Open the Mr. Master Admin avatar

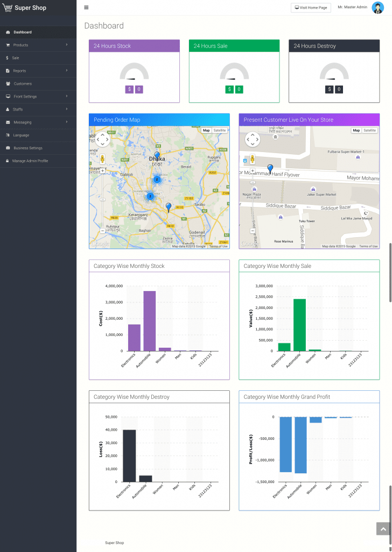[x=377, y=8]
